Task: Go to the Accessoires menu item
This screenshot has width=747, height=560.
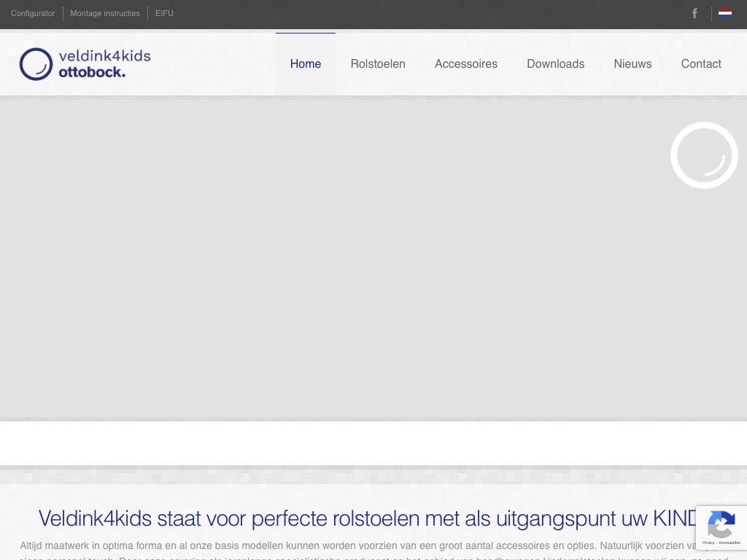Action: pos(466,64)
